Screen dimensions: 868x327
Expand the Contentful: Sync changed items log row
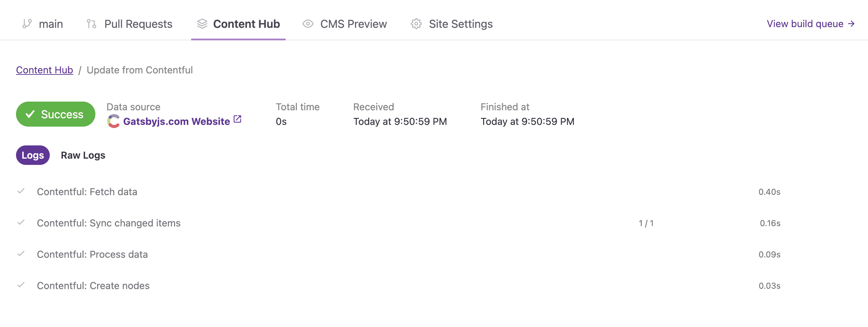pos(109,223)
